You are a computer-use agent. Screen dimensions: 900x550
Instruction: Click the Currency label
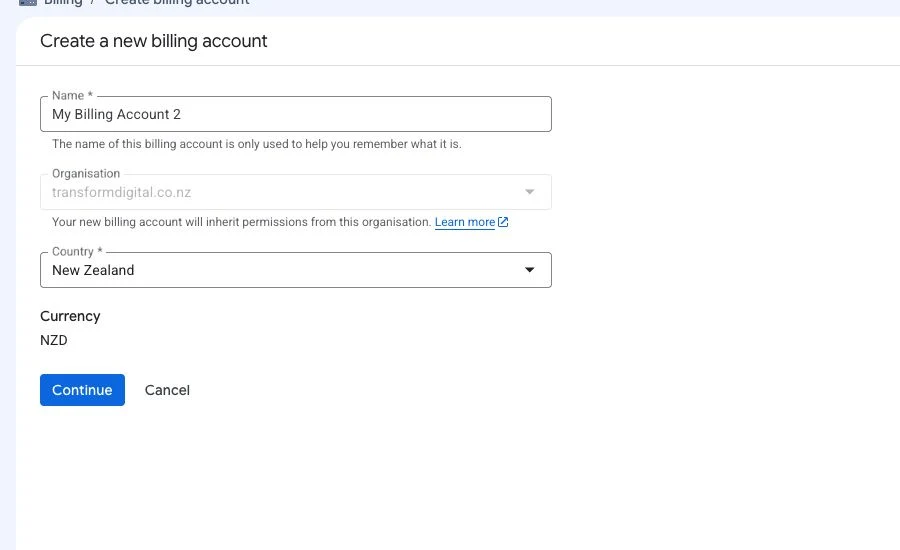[70, 316]
